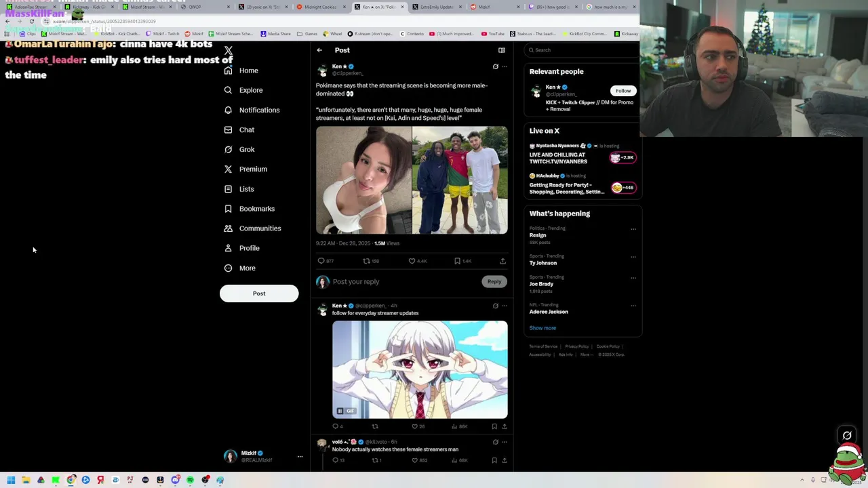This screenshot has height=488, width=868.
Task: Open Communities in the sidebar
Action: [x=252, y=228]
